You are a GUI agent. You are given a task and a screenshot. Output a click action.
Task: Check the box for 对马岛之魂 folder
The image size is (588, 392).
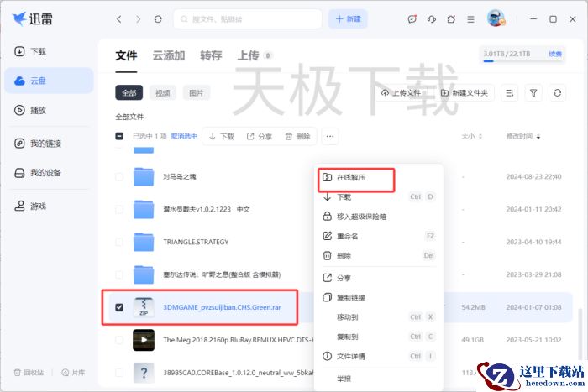(x=119, y=176)
